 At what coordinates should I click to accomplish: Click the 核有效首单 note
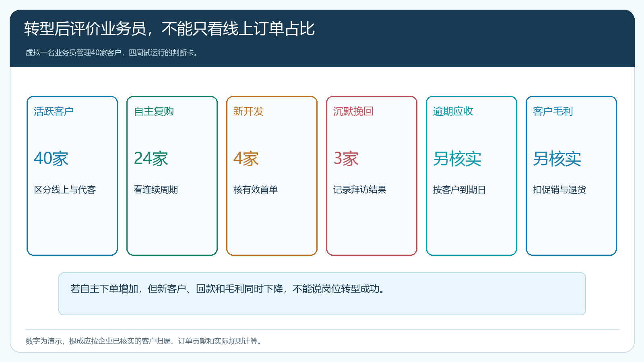pos(256,190)
